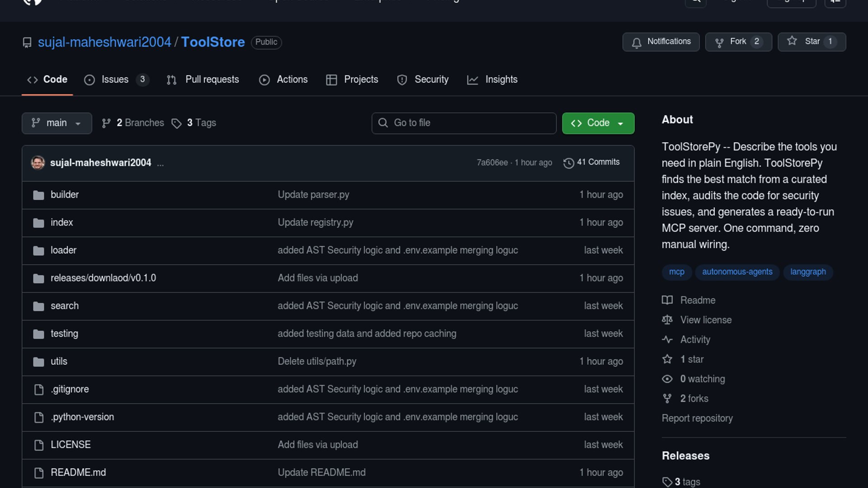Image resolution: width=868 pixels, height=488 pixels.
Task: Click the Notifications bell button
Action: 660,42
